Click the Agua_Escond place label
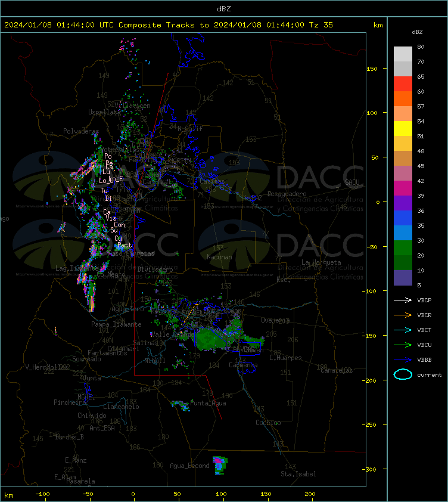Screen dimensions: 448x502 pyautogui.click(x=189, y=466)
